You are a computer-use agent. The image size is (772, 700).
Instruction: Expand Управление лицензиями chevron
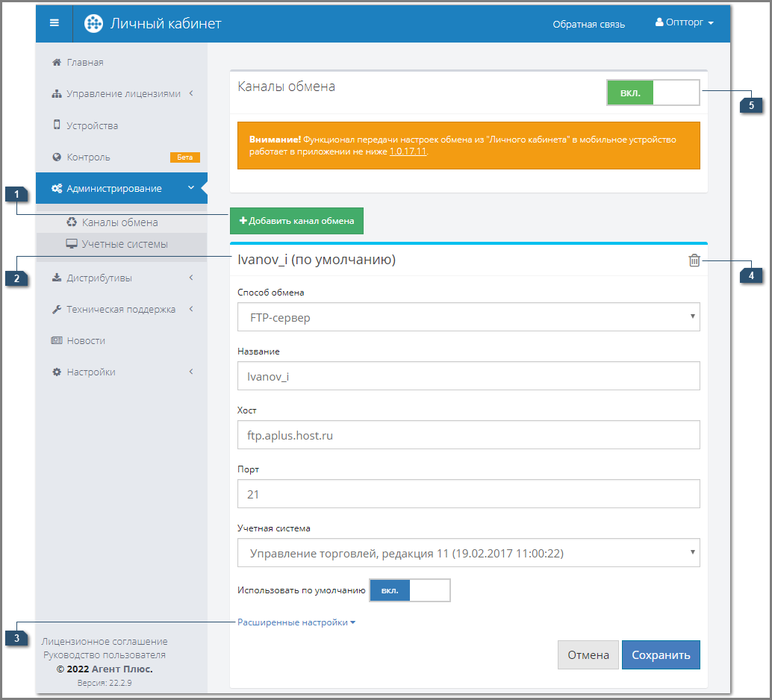coord(191,93)
